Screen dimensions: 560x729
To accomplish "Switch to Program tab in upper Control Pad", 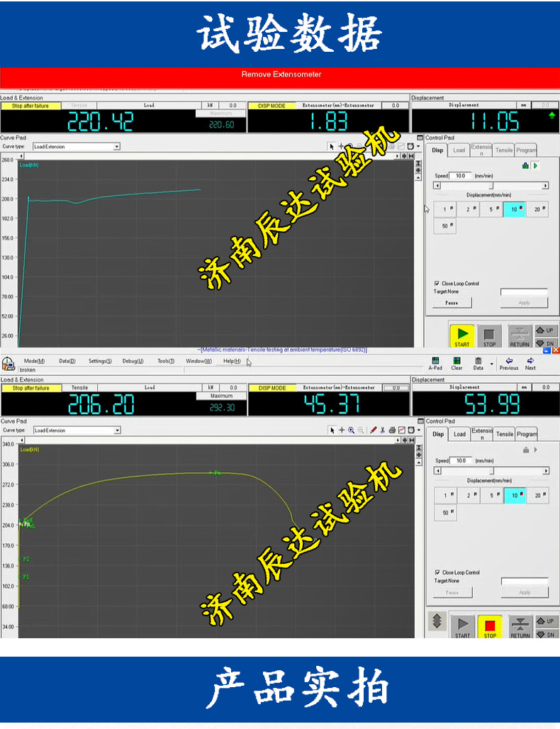I will [526, 150].
